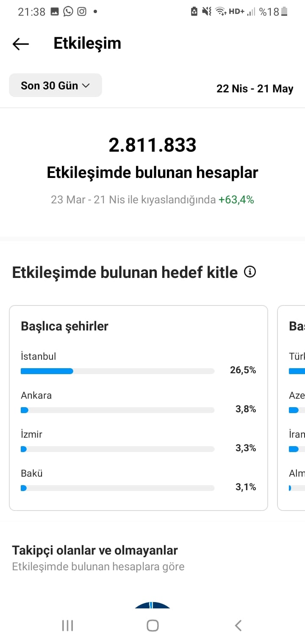Open the info icon beside hedef kitle heading
The width and height of the screenshot is (305, 644).
pyautogui.click(x=250, y=272)
